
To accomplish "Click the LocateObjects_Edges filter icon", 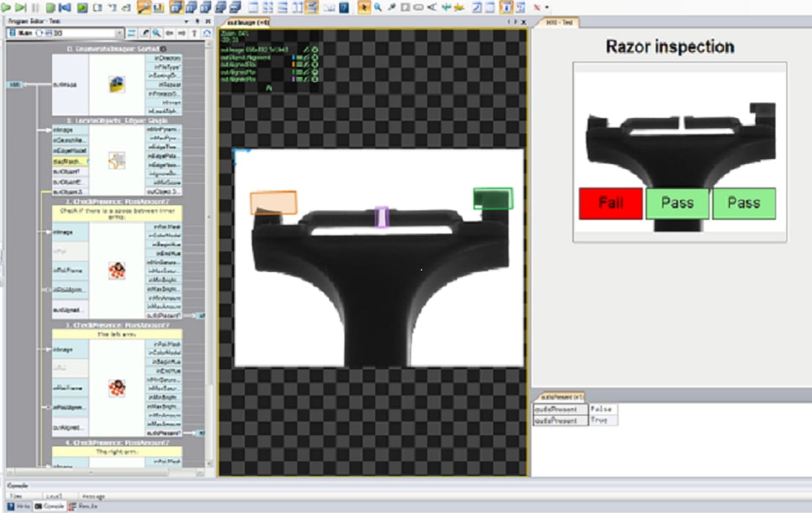I will [117, 160].
